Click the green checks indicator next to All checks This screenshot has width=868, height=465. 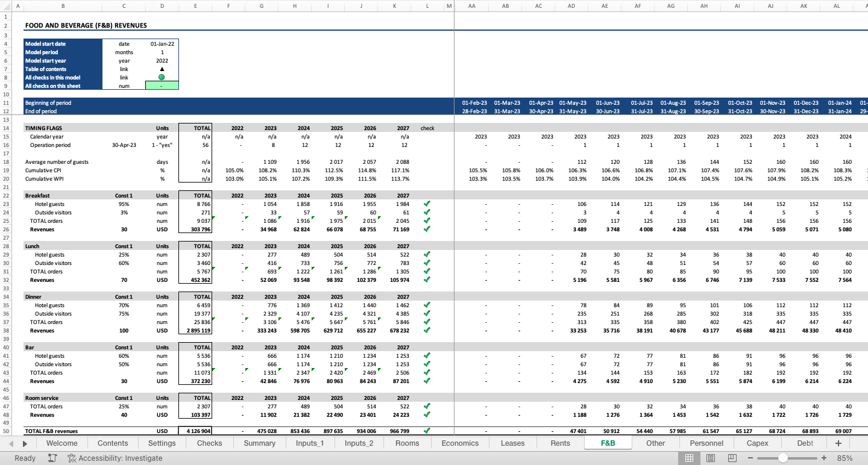162,77
